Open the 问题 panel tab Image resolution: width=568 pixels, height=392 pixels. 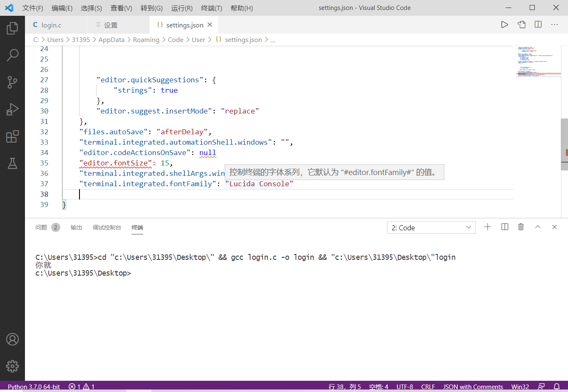pos(41,227)
